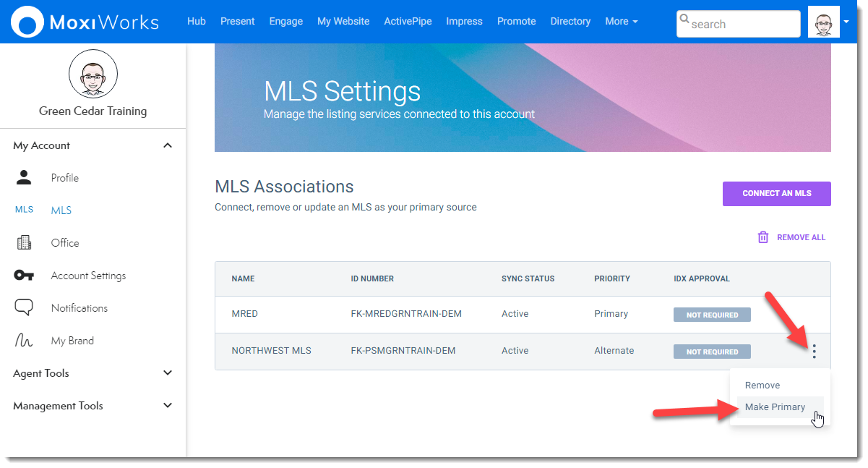The image size is (868, 468).
Task: Click the user avatar in top bar
Action: pos(823,22)
